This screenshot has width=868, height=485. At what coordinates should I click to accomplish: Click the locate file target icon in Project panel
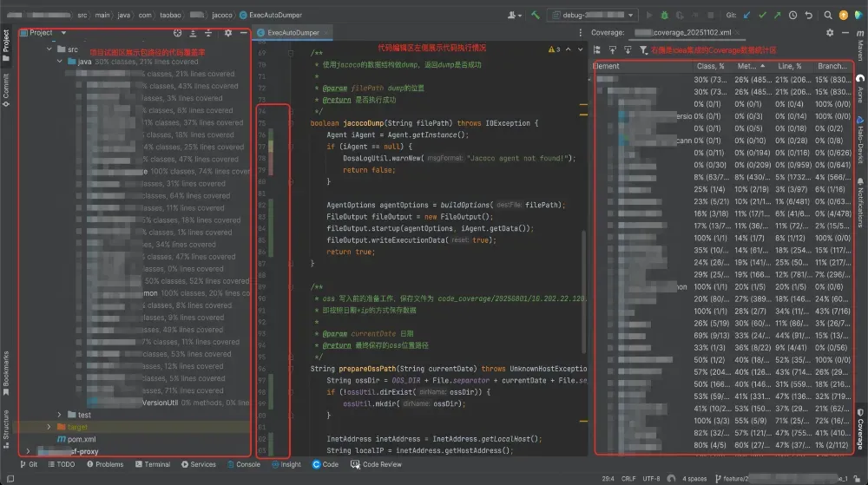click(x=177, y=33)
